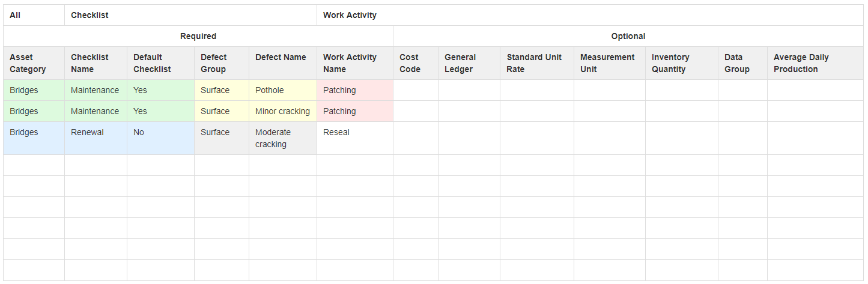868x284 pixels.
Task: Click the Reseal work activity cell
Action: tap(354, 138)
